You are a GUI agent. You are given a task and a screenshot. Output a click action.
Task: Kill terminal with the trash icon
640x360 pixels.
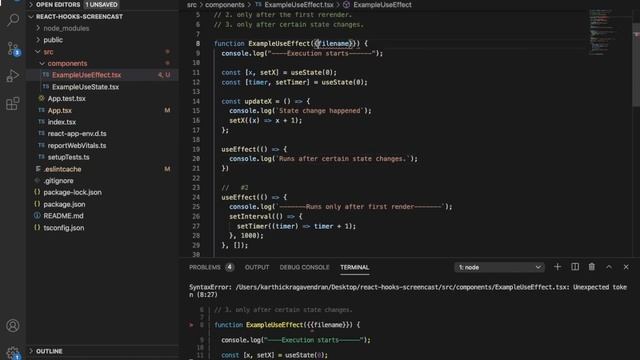point(592,267)
